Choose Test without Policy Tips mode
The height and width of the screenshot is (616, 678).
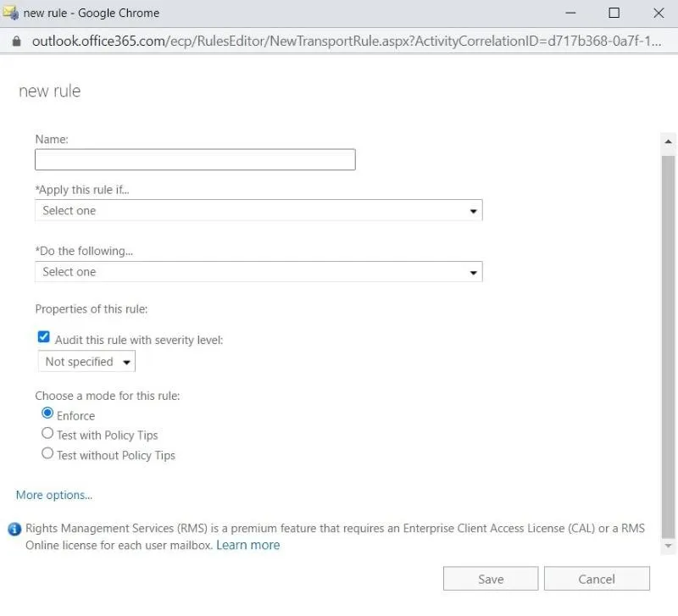point(47,453)
